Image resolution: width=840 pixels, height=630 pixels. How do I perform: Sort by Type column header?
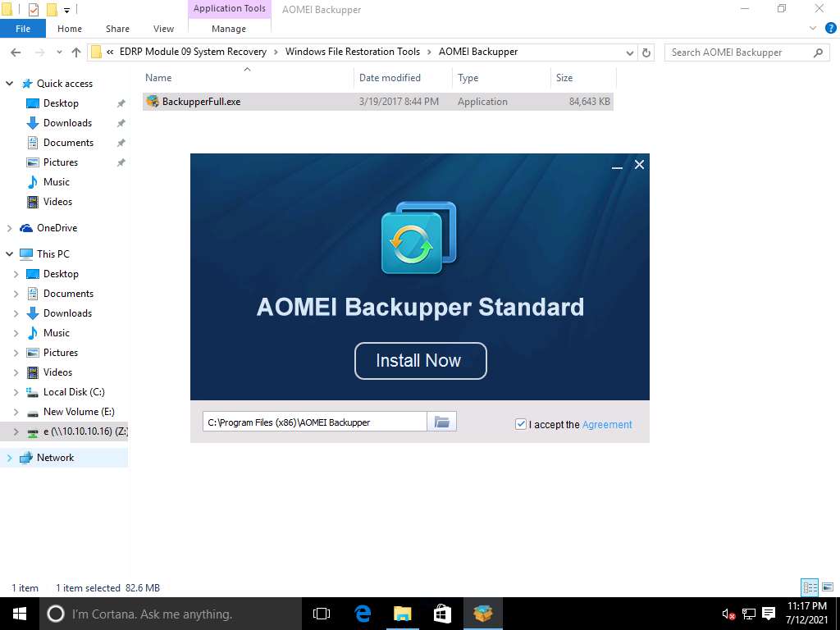(501, 78)
